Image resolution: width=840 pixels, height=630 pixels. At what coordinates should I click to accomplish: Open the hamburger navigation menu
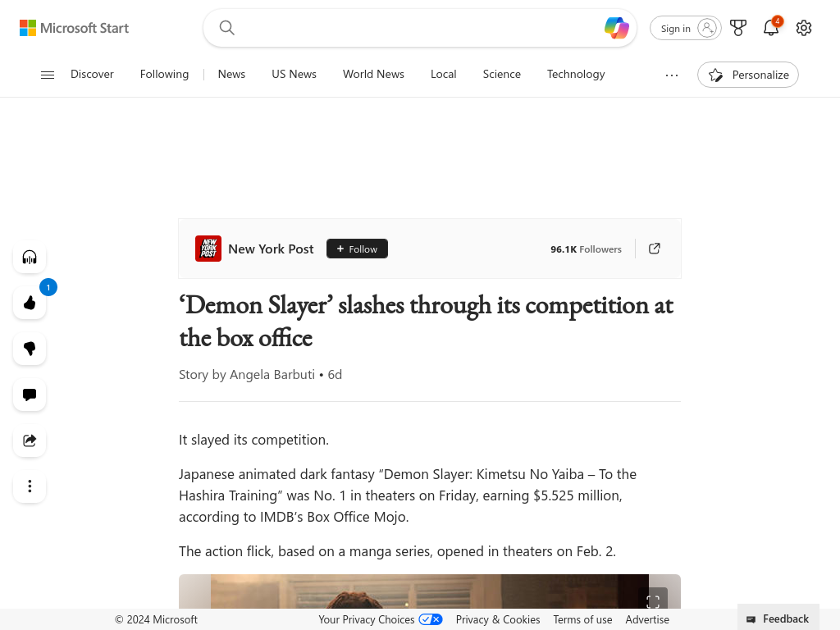48,75
